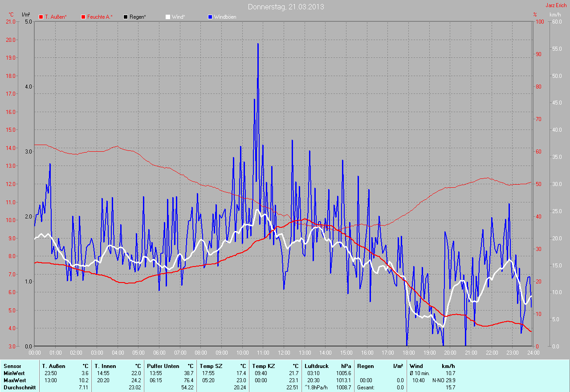Viewport: 570px width, 392px height.
Task: Select the Sensor header in the table
Action: pyautogui.click(x=12, y=366)
